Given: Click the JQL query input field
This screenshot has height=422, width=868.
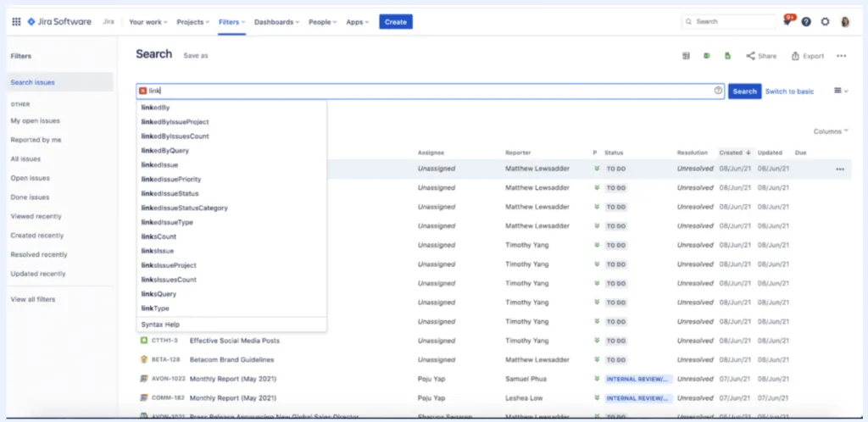Looking at the screenshot, I should tap(424, 91).
